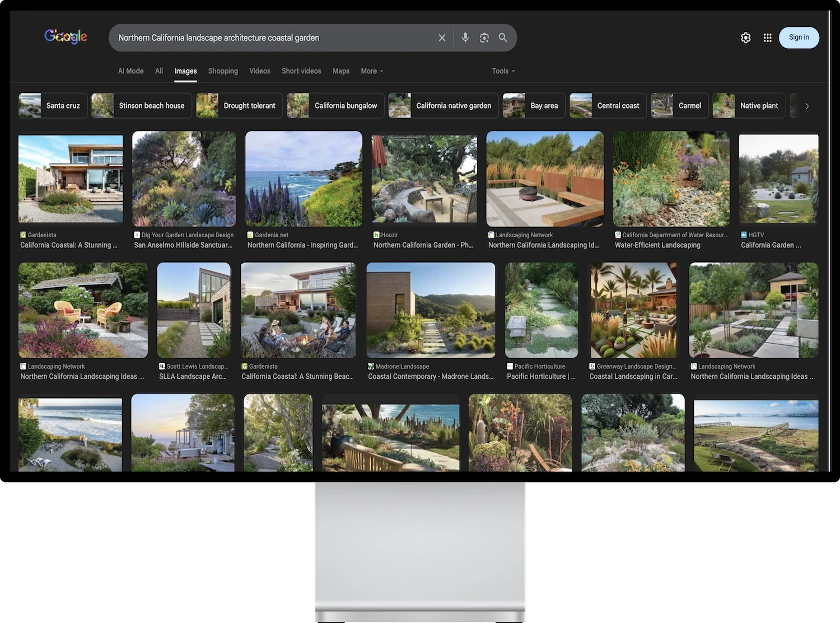Open the SLLA Landscape Architecture thumbnail
Viewport: 840px width, 623px height.
[x=194, y=310]
